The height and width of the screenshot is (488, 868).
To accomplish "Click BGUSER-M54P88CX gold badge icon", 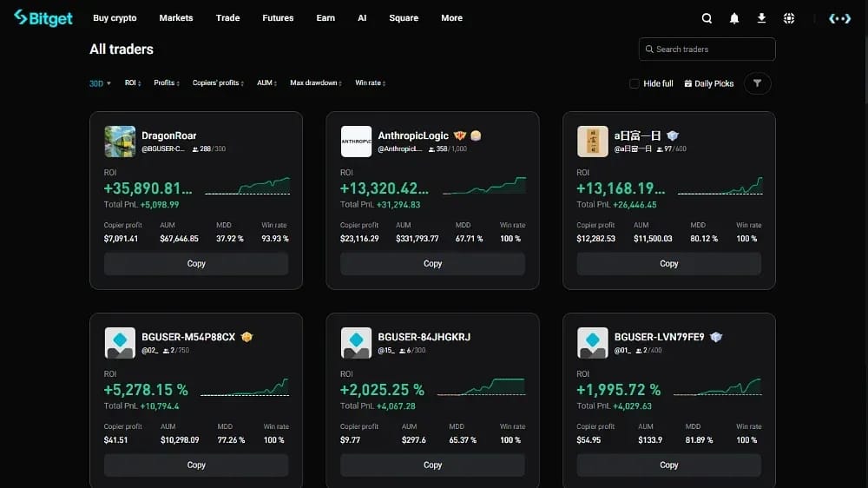I will tap(247, 337).
